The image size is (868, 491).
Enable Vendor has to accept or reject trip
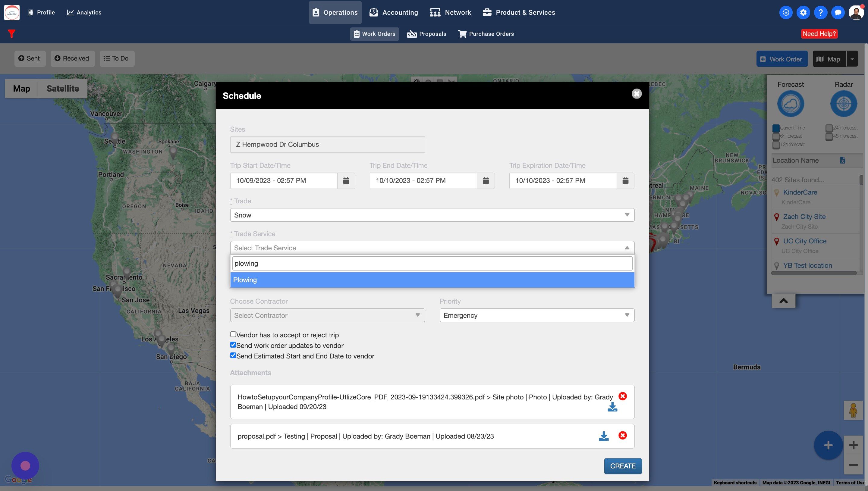click(x=233, y=334)
